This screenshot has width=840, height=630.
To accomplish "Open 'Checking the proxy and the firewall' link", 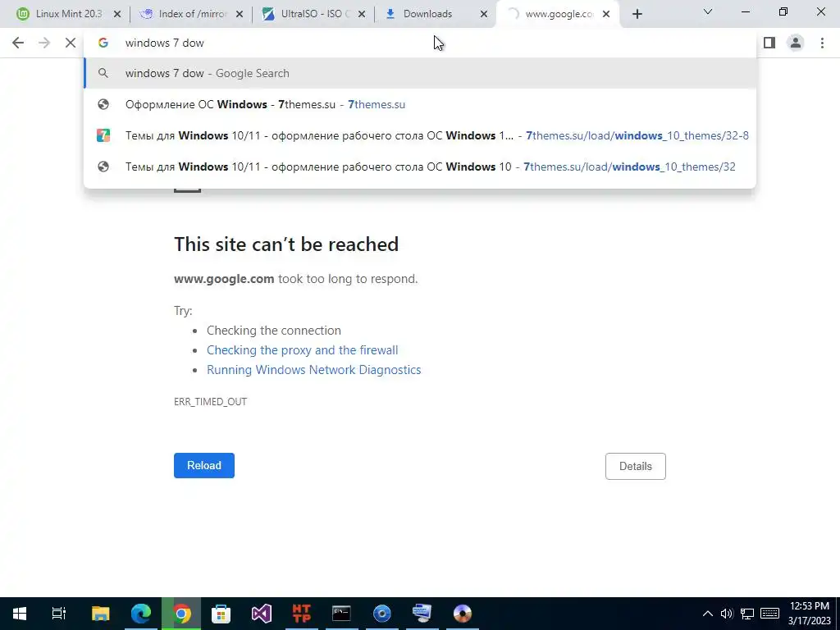I will pyautogui.click(x=302, y=349).
